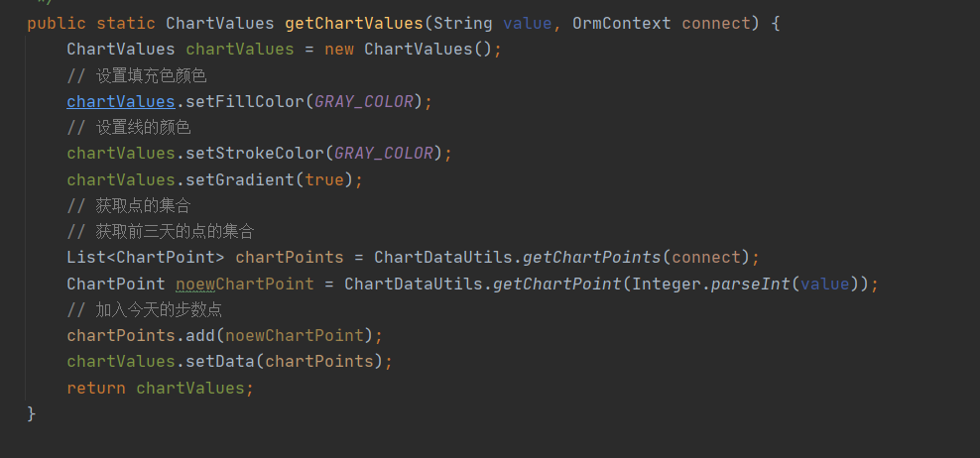980x458 pixels.
Task: Click the true argument in setGradient
Action: [x=323, y=179]
